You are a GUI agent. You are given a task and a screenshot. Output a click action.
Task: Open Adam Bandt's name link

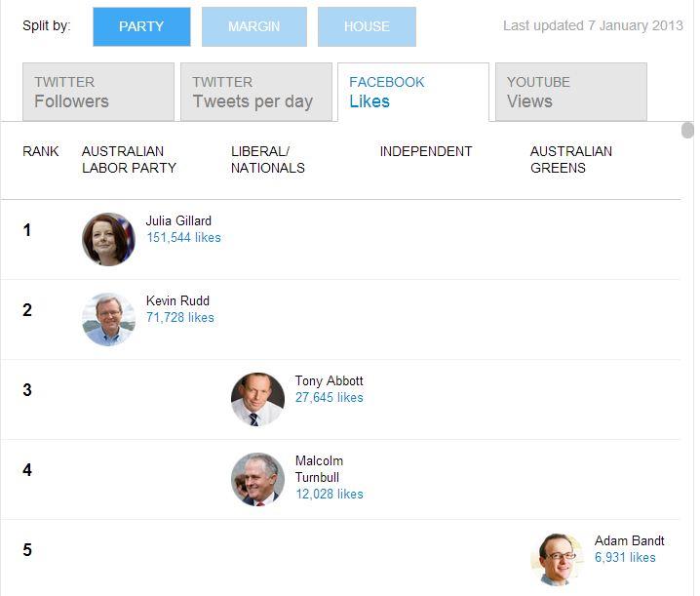629,540
